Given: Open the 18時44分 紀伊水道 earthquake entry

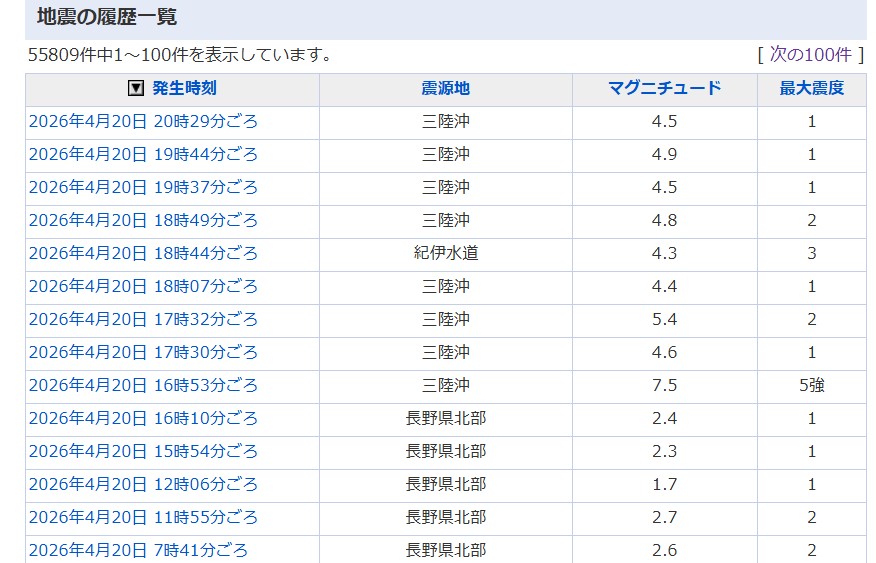Looking at the screenshot, I should [x=143, y=254].
